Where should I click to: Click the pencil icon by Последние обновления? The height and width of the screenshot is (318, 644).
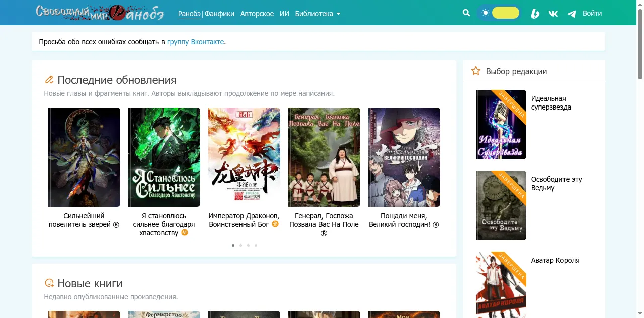(49, 80)
